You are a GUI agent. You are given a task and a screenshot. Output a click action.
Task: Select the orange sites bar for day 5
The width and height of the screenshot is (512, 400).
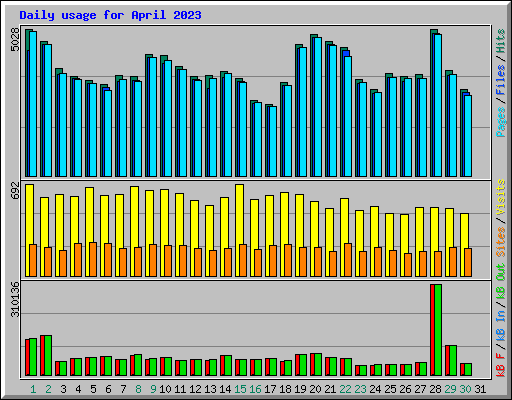click(93, 259)
